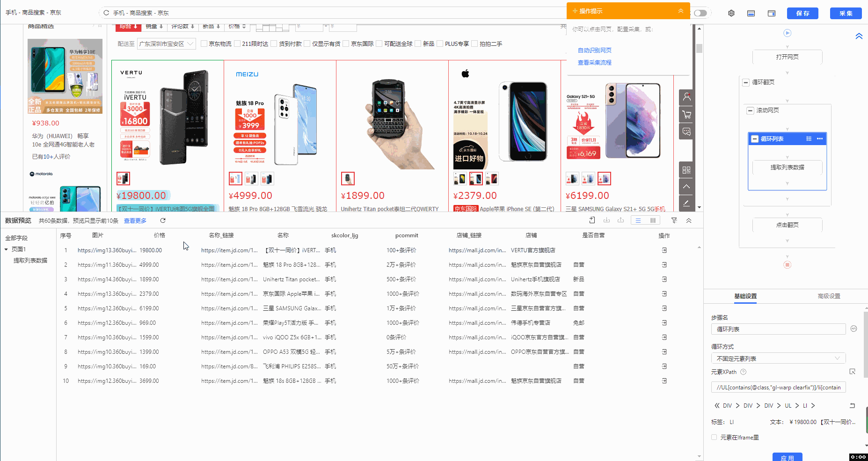Check the 仅显示有货 checkbox
The image size is (868, 461).
pyautogui.click(x=307, y=44)
